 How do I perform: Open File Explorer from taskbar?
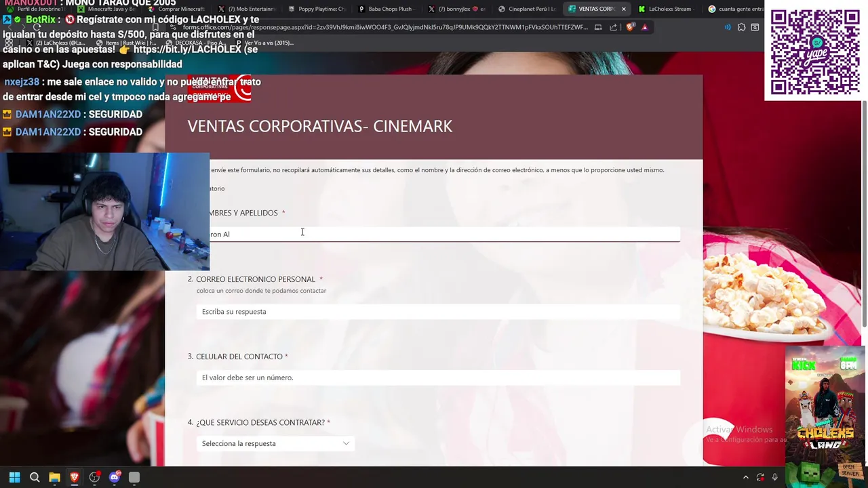click(54, 477)
